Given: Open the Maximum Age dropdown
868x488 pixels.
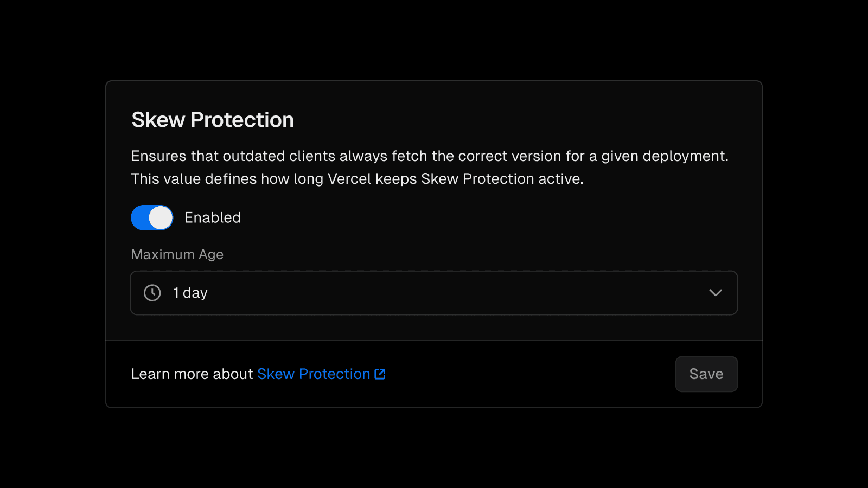Looking at the screenshot, I should (x=433, y=293).
